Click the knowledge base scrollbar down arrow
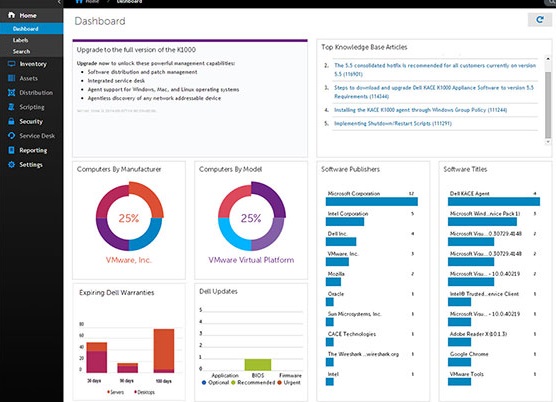556x402 pixels. 548,142
